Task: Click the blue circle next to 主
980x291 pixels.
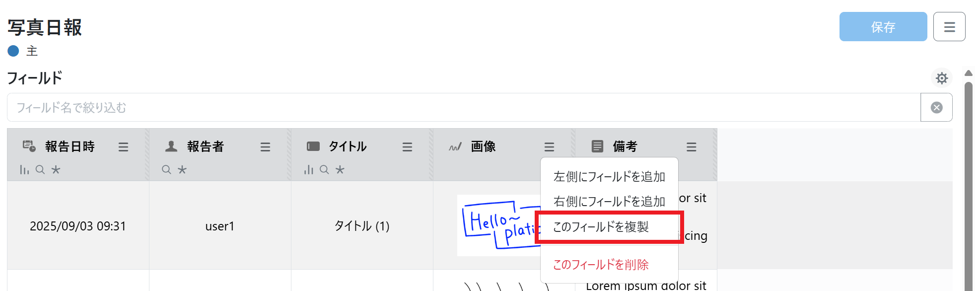Action: click(13, 51)
